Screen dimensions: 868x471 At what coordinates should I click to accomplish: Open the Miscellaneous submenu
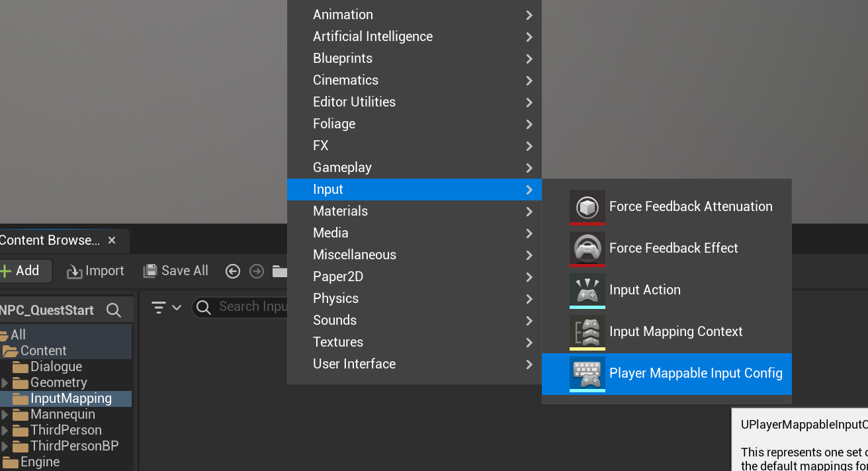[414, 255]
